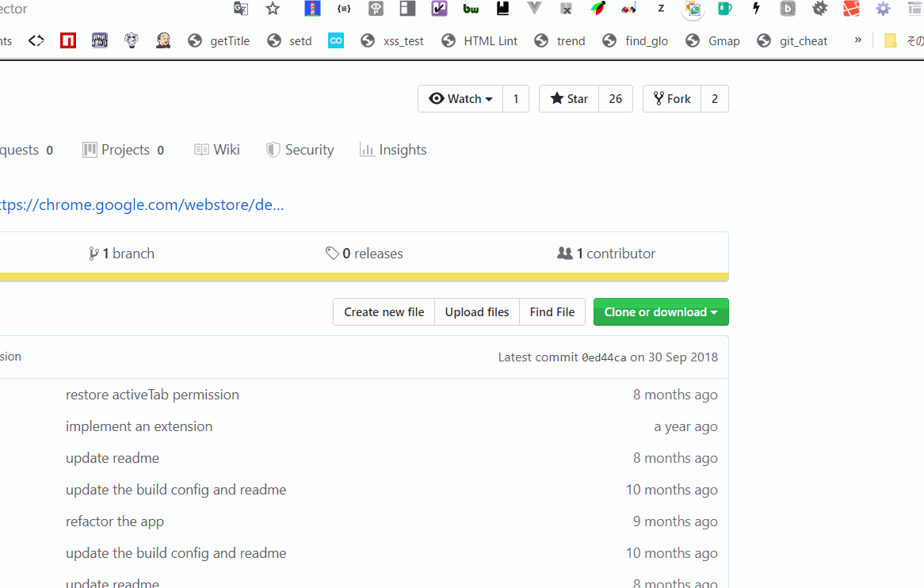Screen dimensions: 924x588
Task: Open the Insights tab
Action: tap(393, 150)
